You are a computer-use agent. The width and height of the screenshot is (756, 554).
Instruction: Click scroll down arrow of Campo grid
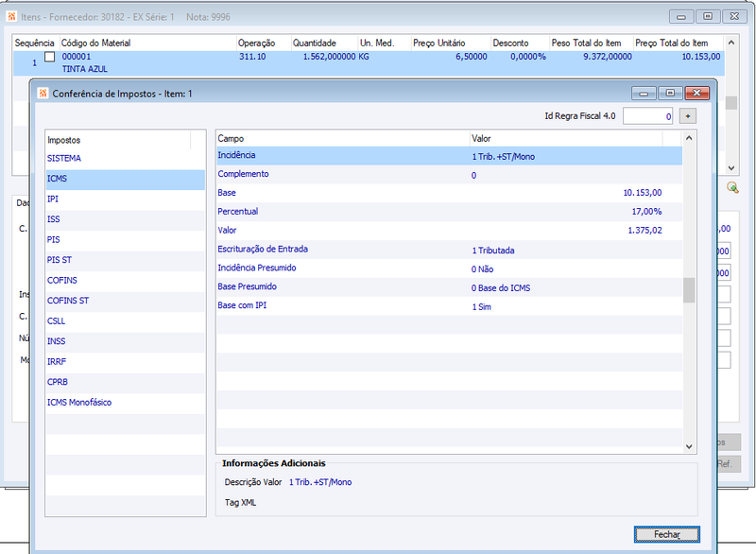(x=689, y=446)
